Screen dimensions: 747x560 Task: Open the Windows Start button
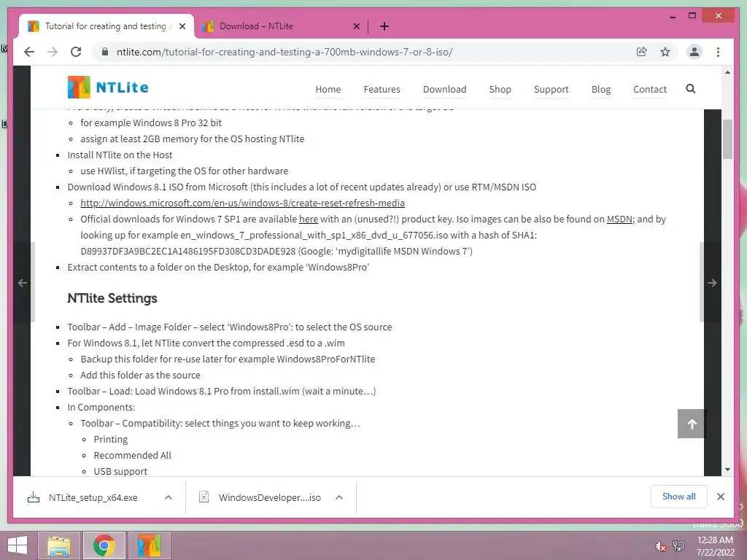(18, 545)
